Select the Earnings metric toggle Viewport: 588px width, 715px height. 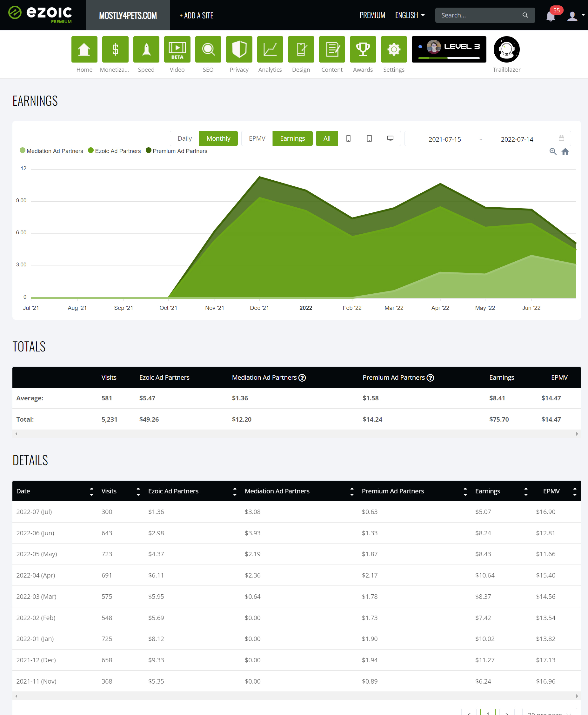292,138
